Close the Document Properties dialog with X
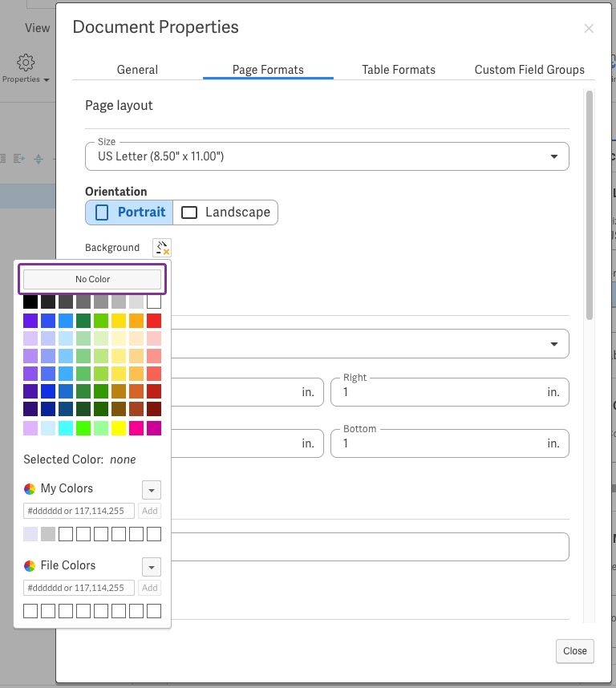Image resolution: width=616 pixels, height=688 pixels. tap(589, 29)
